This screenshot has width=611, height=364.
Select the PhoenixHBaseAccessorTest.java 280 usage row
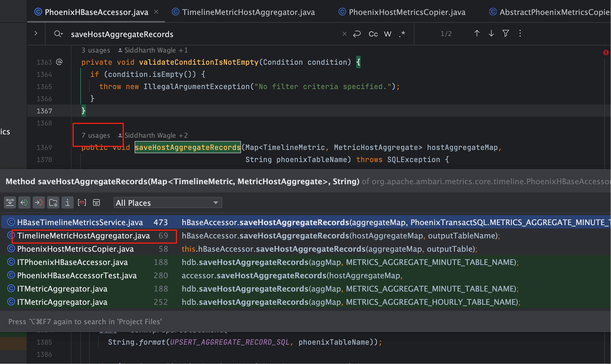tap(305, 275)
